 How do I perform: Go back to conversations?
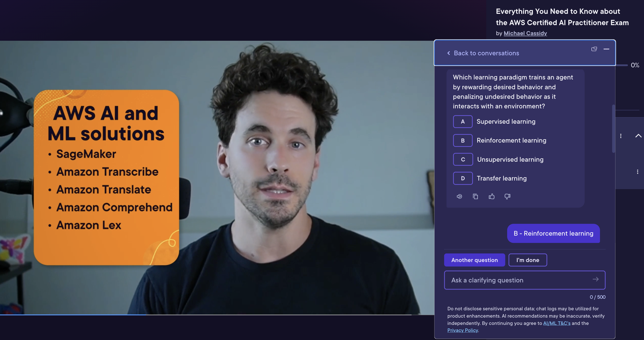pos(483,53)
